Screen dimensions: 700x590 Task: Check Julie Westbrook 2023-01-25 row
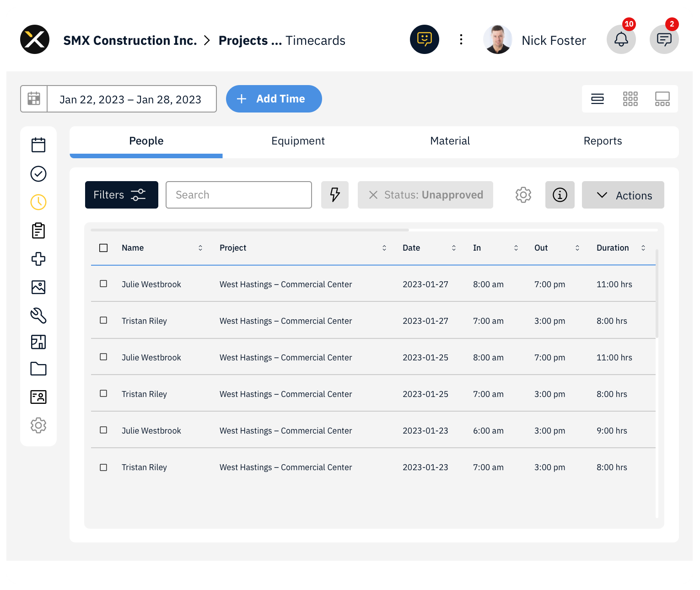[x=103, y=357]
